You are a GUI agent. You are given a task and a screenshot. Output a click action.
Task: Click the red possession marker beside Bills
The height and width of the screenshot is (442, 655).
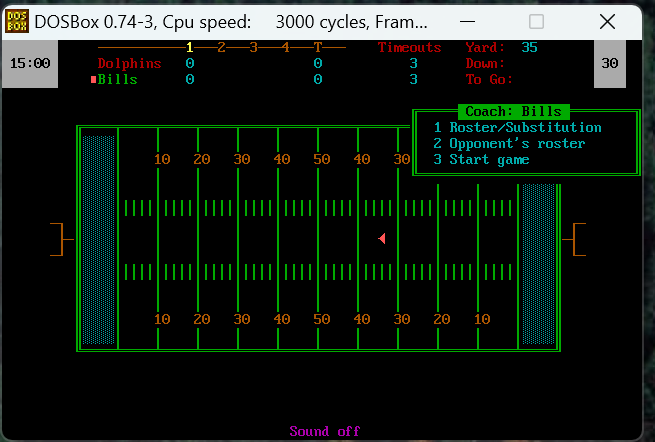(93, 80)
